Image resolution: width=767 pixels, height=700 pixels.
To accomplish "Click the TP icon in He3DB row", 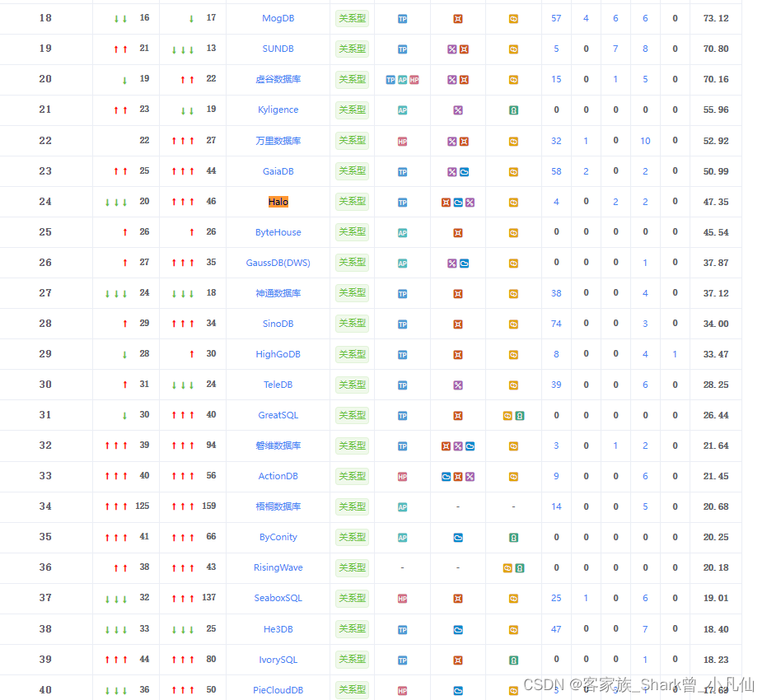I will (x=403, y=630).
